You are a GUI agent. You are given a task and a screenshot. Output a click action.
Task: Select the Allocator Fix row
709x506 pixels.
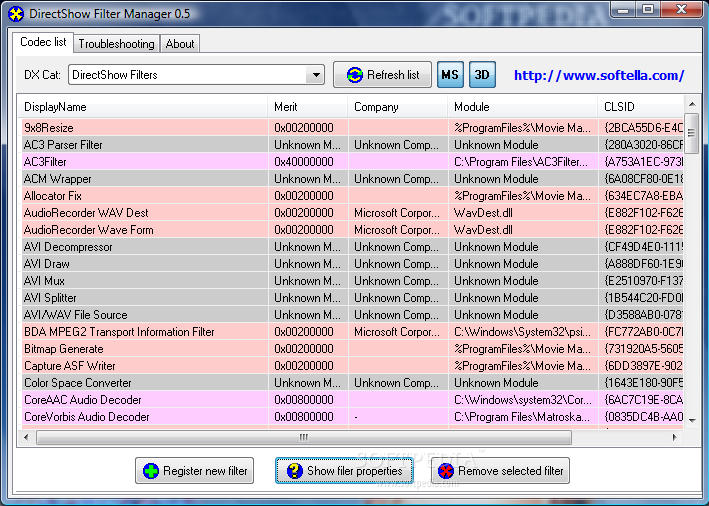[352, 196]
